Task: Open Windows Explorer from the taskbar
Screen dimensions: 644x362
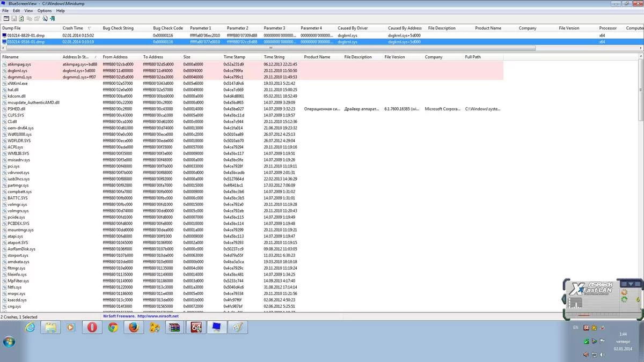Action: pos(50,327)
